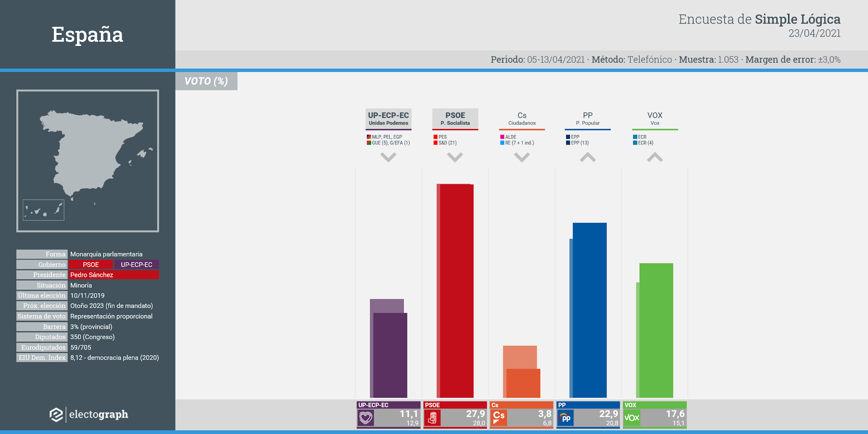The image size is (868, 434).
Task: Click the VOX 17,6 result card
Action: pos(654,415)
